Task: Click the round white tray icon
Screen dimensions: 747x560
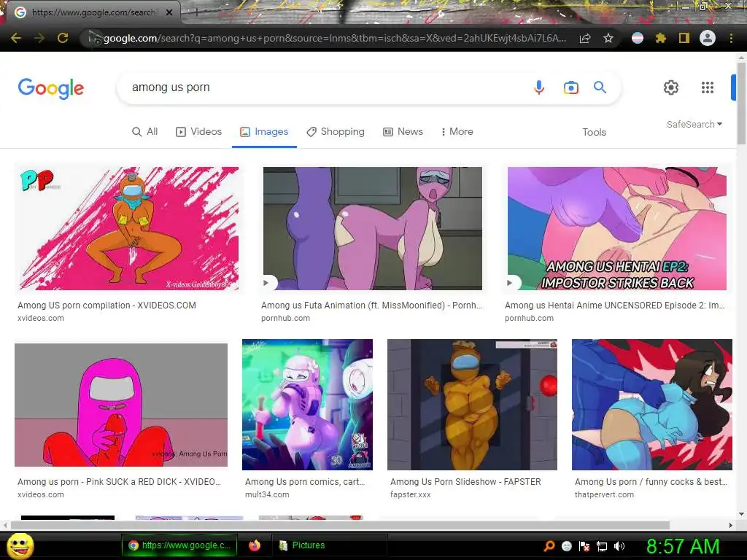Action: [x=566, y=546]
